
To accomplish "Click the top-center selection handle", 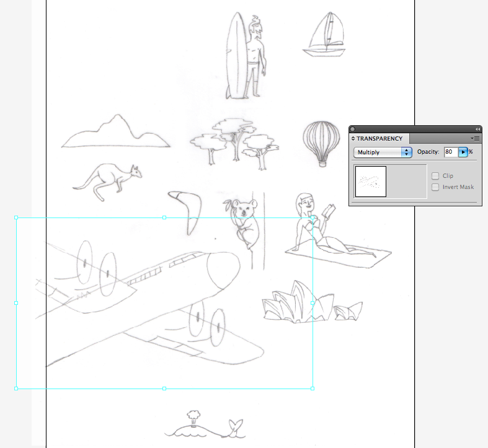I will (164, 217).
